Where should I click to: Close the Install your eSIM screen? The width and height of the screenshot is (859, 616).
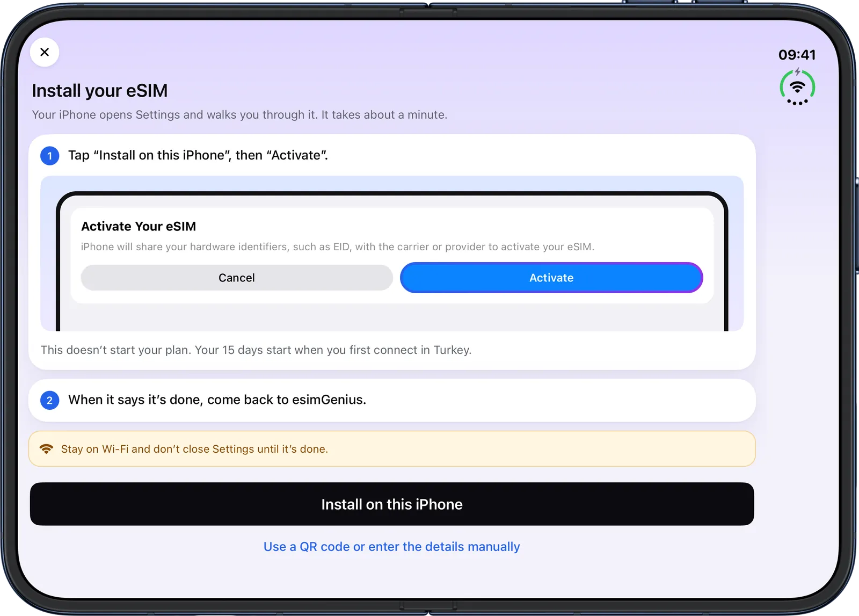45,52
